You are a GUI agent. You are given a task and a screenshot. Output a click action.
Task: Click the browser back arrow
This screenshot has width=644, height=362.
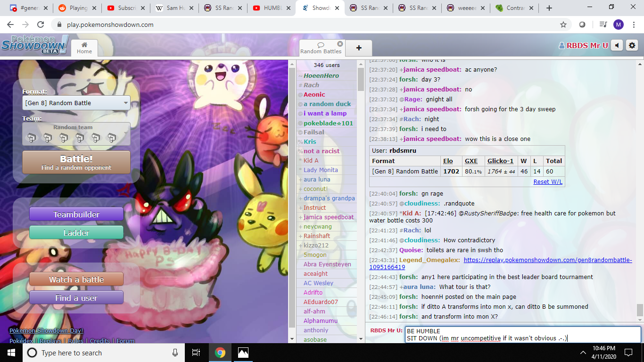click(10, 25)
